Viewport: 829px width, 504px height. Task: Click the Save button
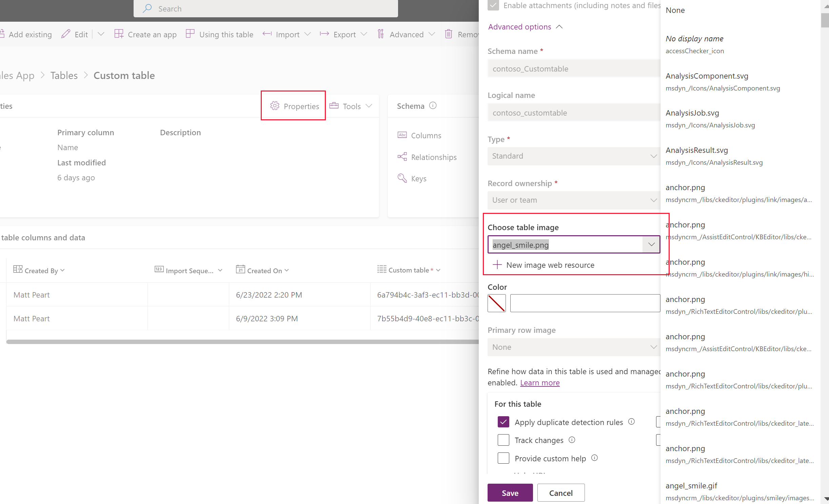[x=510, y=493]
